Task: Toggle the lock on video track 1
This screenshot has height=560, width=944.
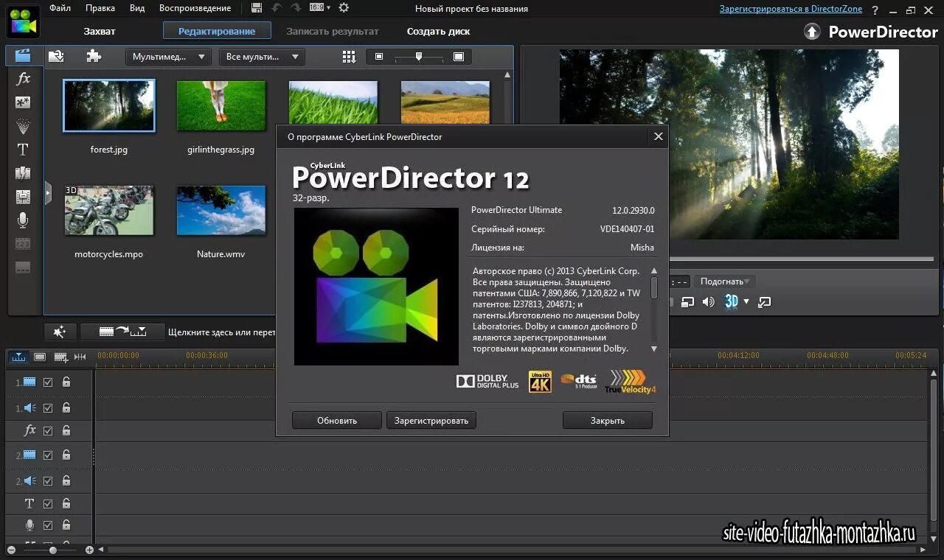Action: [66, 382]
